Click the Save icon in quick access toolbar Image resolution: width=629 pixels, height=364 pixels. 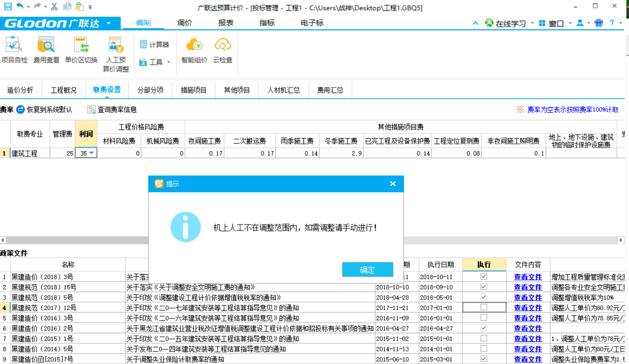click(x=8, y=6)
